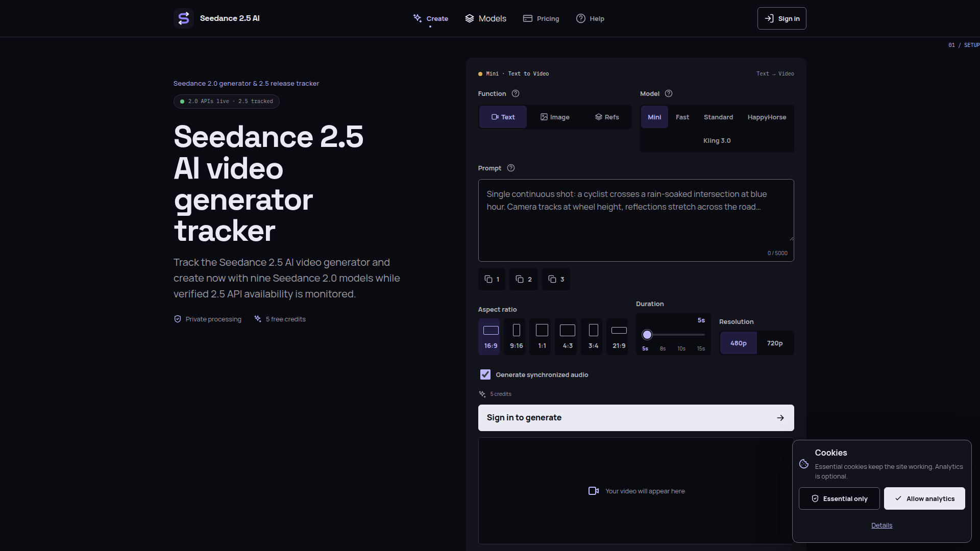Viewport: 980px width, 551px height.
Task: Choose the Fast model
Action: click(x=682, y=117)
